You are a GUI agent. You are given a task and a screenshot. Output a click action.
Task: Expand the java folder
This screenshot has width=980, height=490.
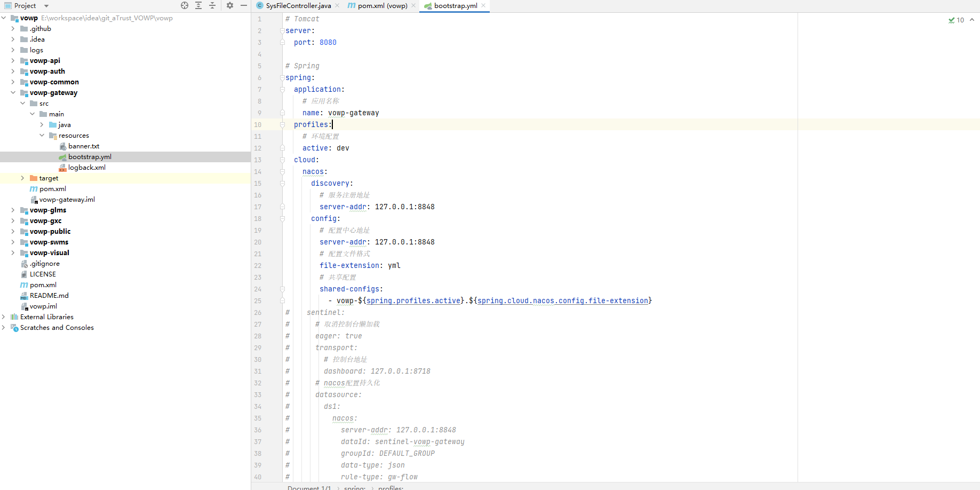42,124
